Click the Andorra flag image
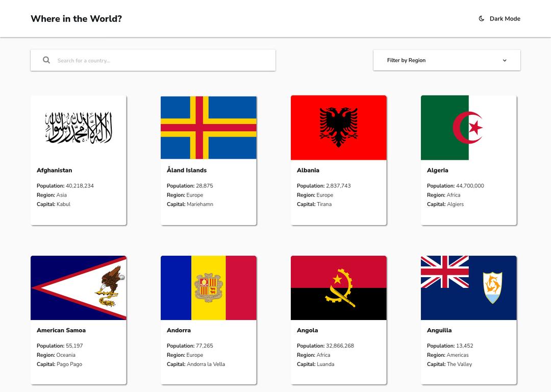551x392 pixels. click(x=209, y=288)
